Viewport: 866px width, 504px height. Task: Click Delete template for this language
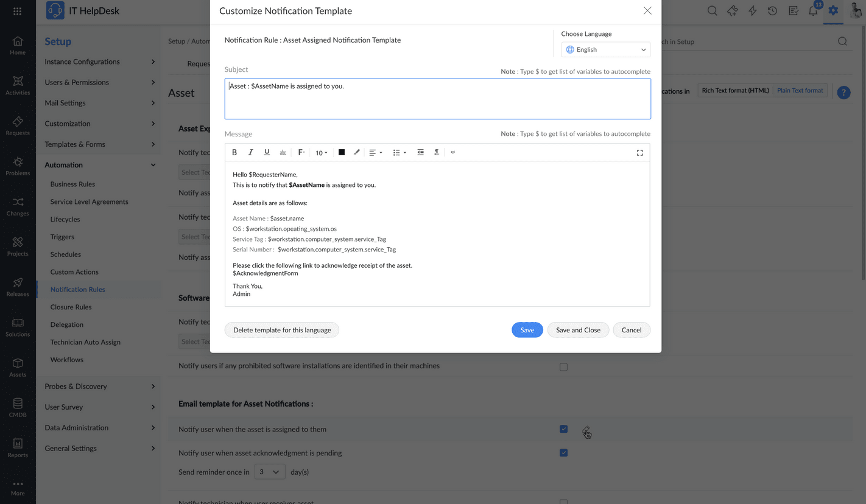282,330
